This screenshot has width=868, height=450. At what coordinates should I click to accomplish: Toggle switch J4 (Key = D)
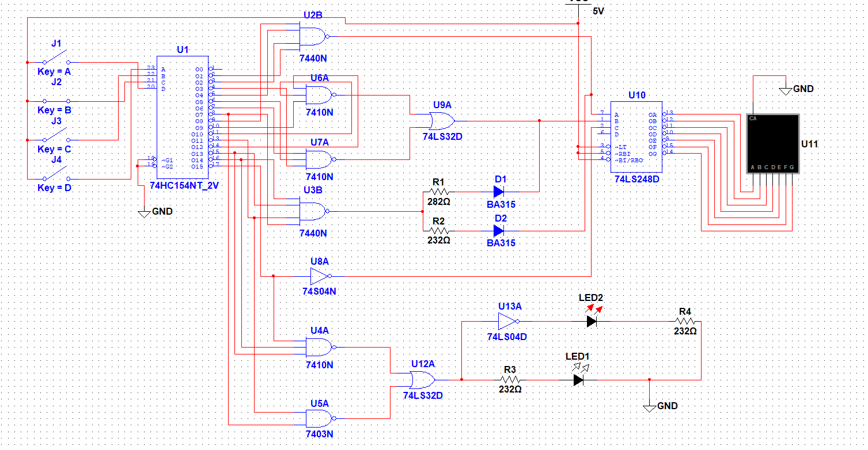tap(56, 175)
